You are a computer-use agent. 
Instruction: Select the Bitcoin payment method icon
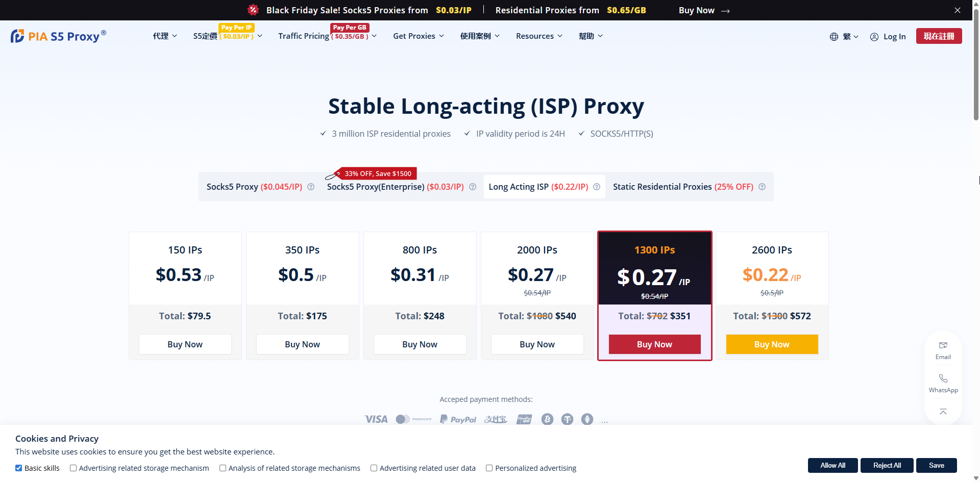coord(547,419)
